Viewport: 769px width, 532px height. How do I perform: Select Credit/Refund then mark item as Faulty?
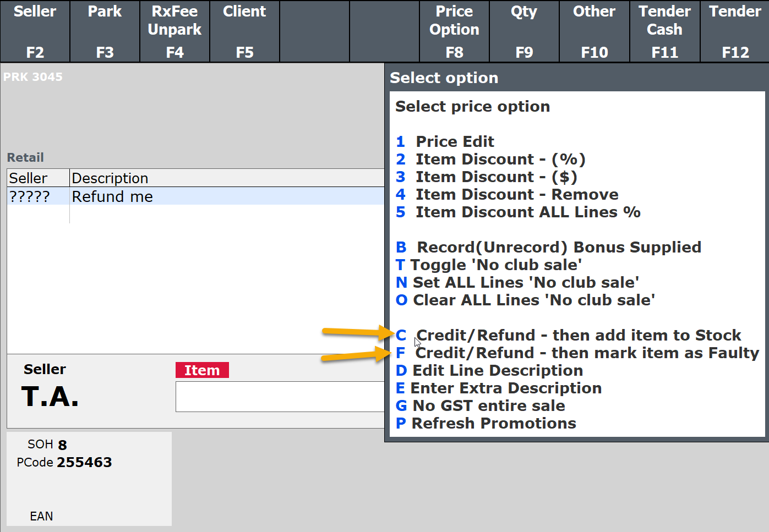(x=587, y=353)
